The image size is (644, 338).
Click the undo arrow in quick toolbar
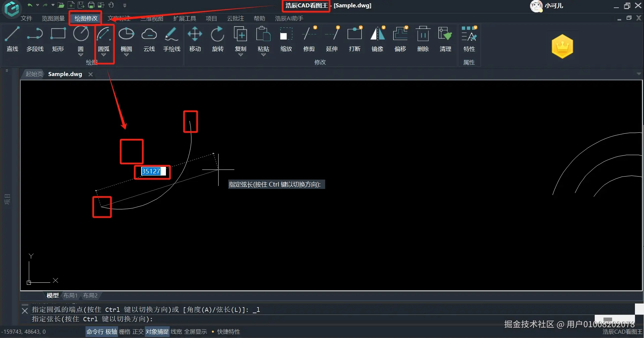(x=30, y=5)
